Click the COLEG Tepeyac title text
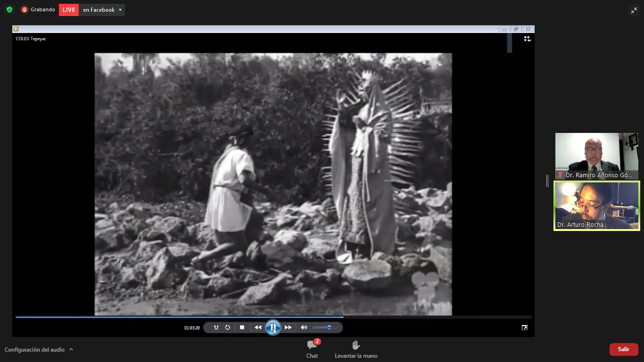Screen dimensions: 644x362 (x=31, y=39)
